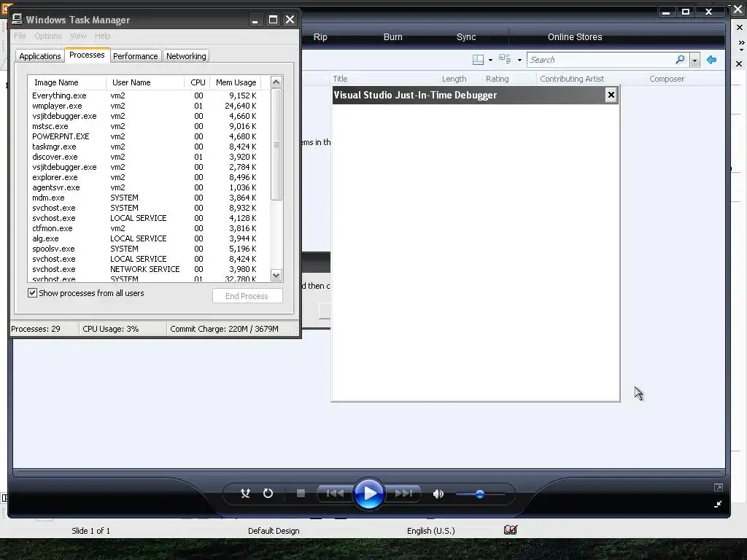The width and height of the screenshot is (747, 560).
Task: Adjust the Media Player volume slider
Action: point(480,494)
